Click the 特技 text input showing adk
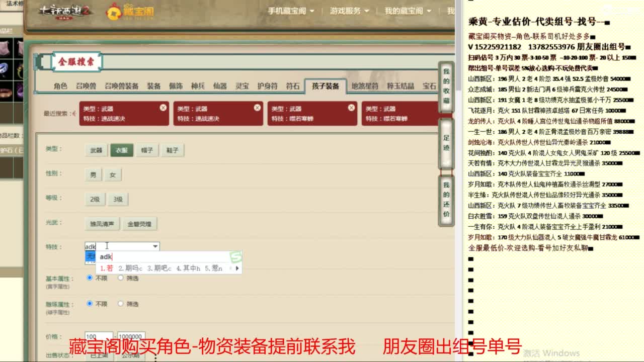This screenshot has height=362, width=644. point(118,246)
